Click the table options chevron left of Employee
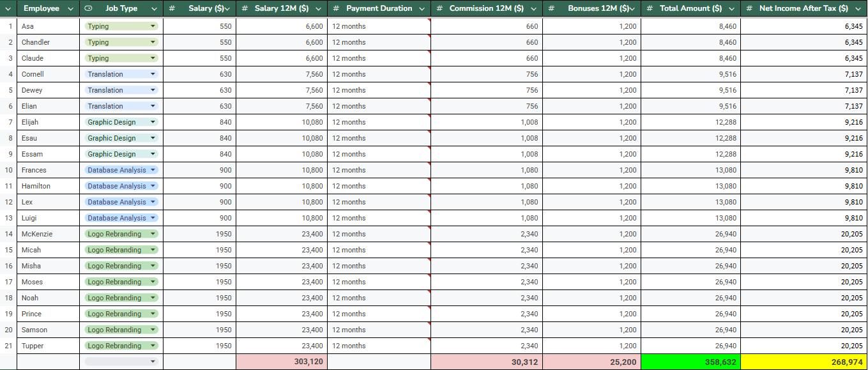Screen dimensions: 868x370 pos(8,9)
